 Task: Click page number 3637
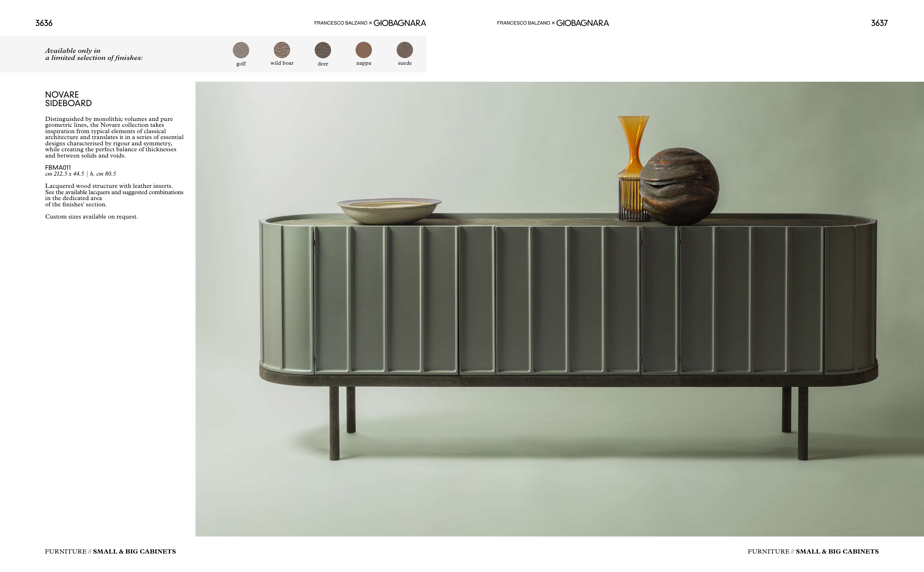(879, 23)
